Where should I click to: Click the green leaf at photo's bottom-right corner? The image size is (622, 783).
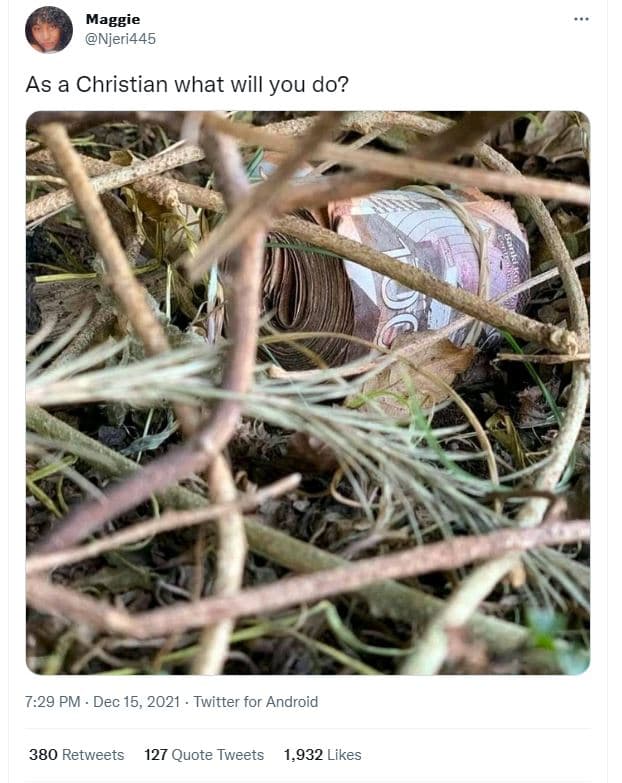click(x=557, y=637)
